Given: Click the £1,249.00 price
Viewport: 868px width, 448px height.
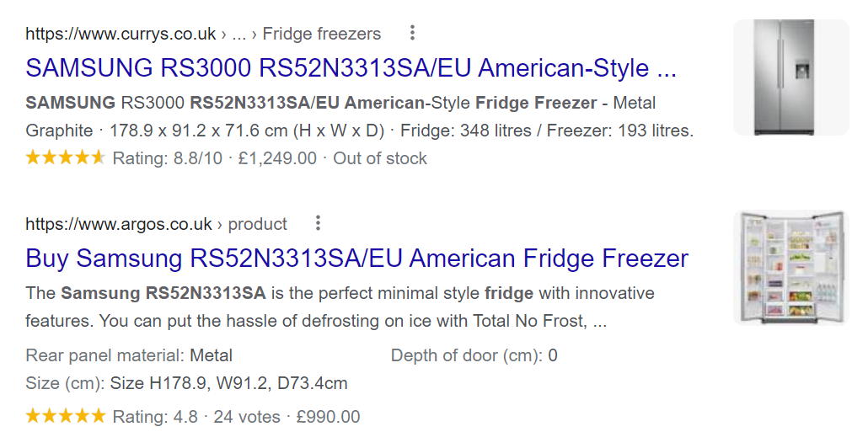Looking at the screenshot, I should tap(276, 158).
